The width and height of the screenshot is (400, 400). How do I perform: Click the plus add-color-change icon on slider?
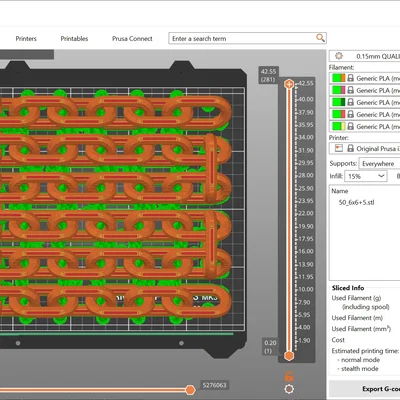click(289, 84)
